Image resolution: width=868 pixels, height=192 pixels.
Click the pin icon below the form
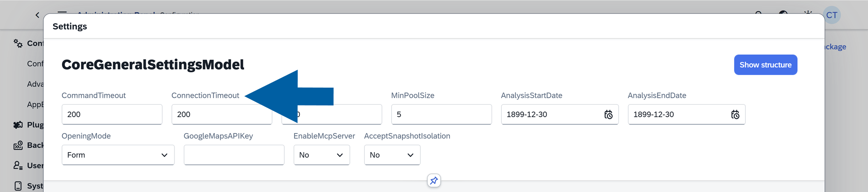click(434, 181)
